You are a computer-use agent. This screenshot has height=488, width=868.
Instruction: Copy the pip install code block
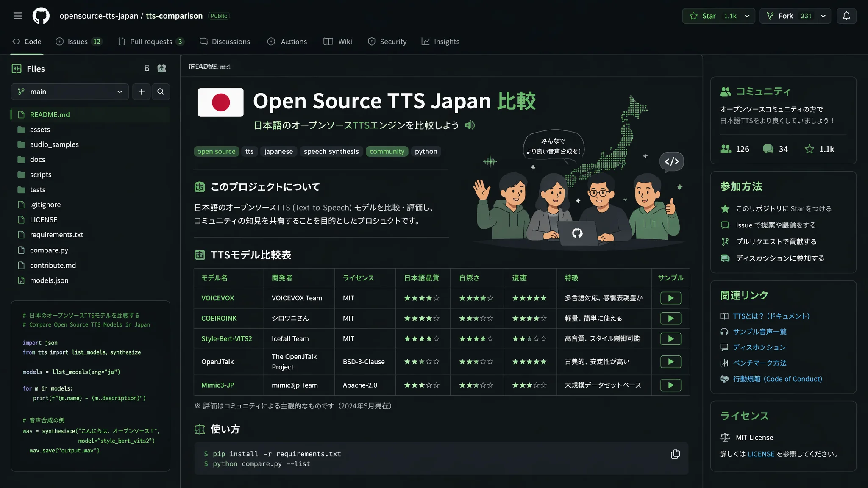pos(676,455)
